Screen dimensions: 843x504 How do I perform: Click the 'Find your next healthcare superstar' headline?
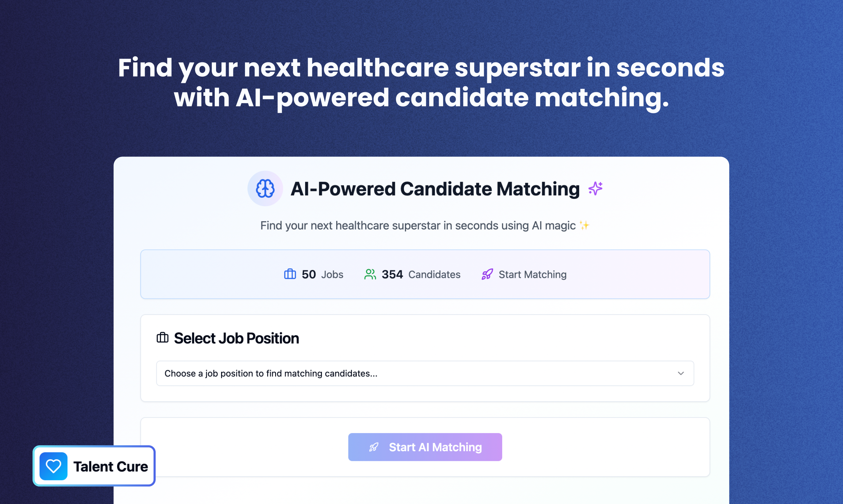[421, 82]
